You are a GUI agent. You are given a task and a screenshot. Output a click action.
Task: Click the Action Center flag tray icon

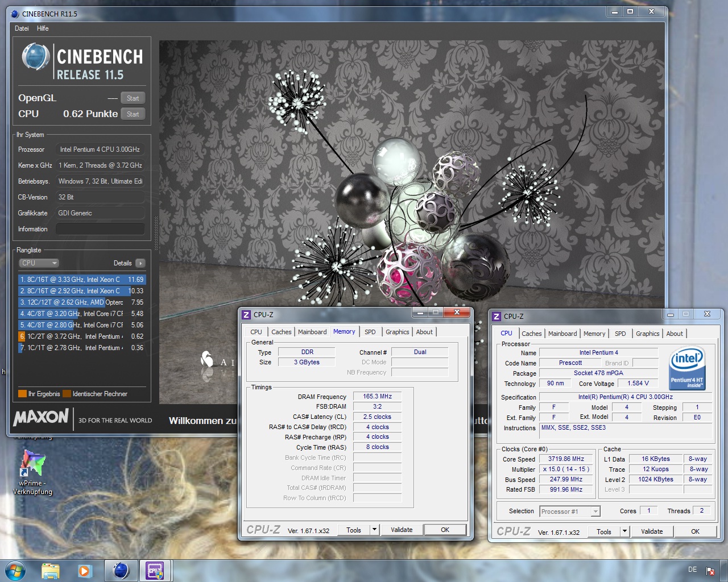click(x=710, y=571)
